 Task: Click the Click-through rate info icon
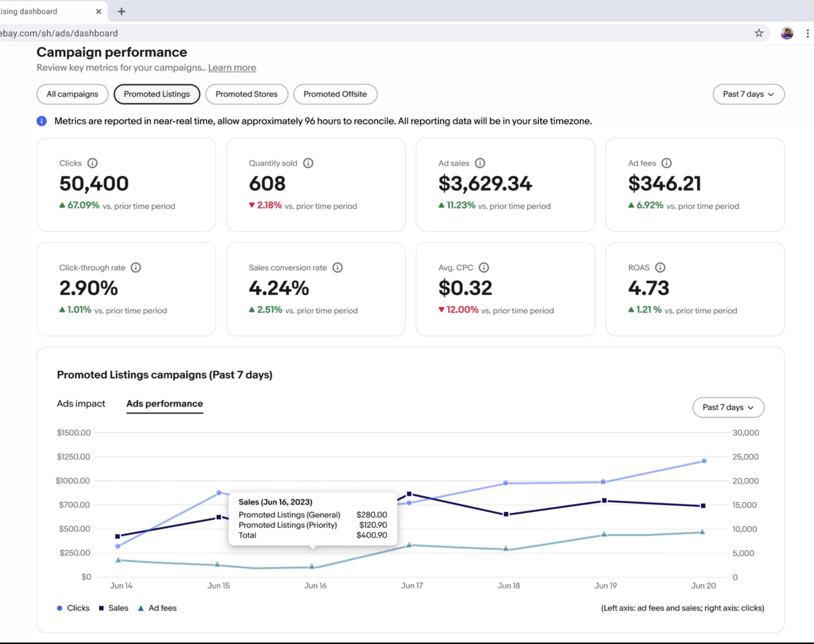click(x=136, y=267)
